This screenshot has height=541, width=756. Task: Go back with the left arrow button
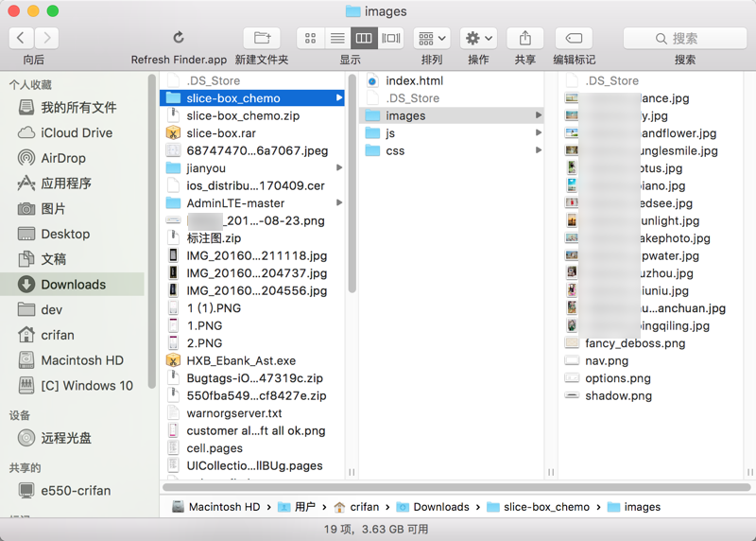[x=21, y=38]
